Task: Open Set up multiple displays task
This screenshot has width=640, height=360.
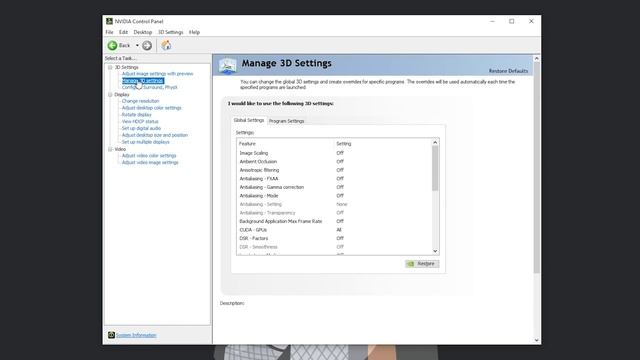Action: click(145, 142)
